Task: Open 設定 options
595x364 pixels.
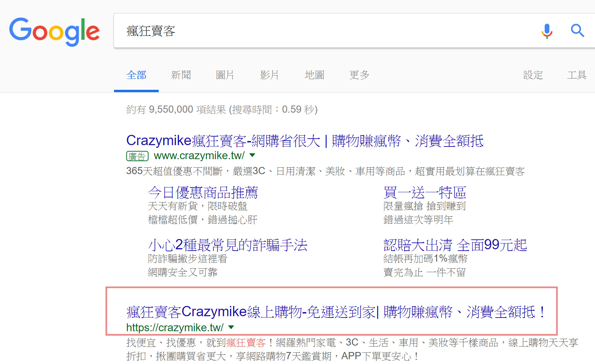Action: click(x=533, y=75)
